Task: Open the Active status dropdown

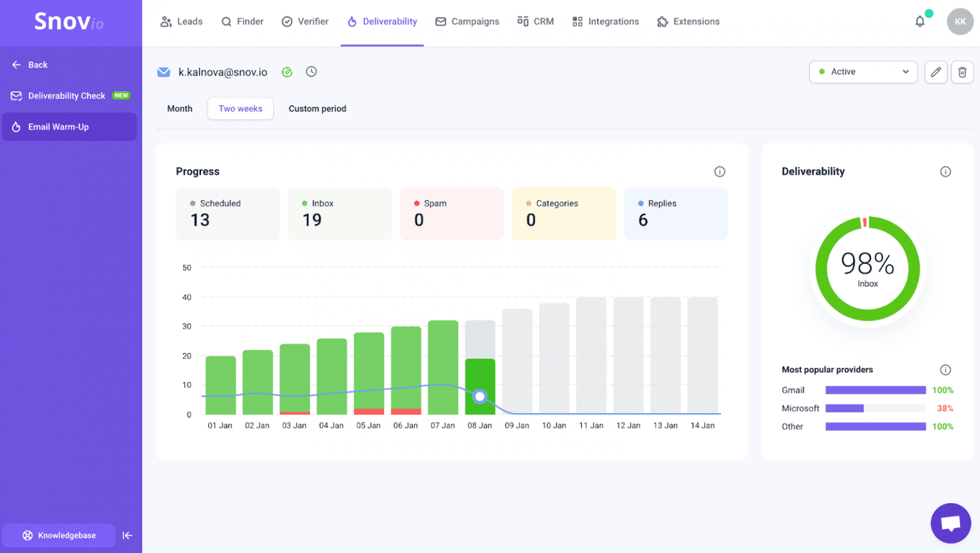Action: point(863,72)
